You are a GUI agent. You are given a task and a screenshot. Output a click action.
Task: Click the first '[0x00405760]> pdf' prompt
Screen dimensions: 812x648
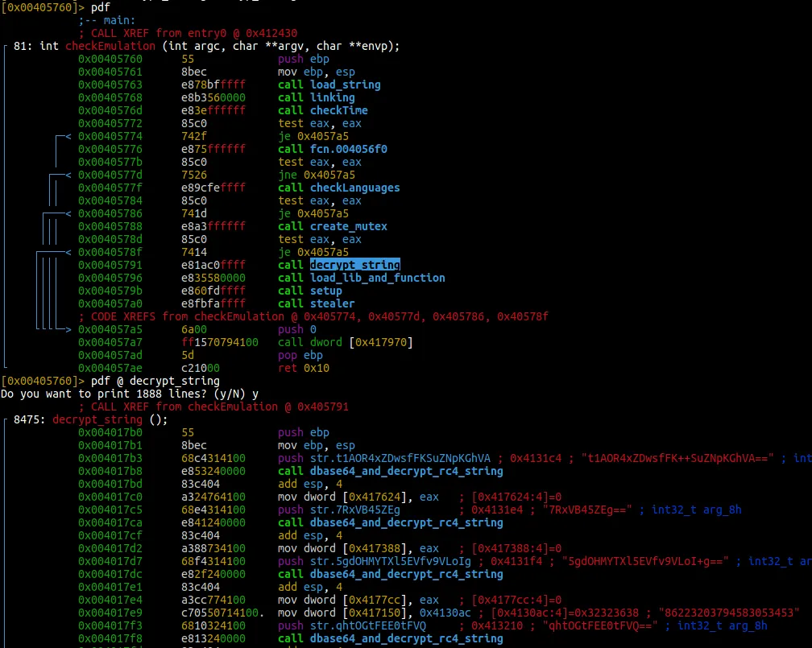tap(56, 7)
